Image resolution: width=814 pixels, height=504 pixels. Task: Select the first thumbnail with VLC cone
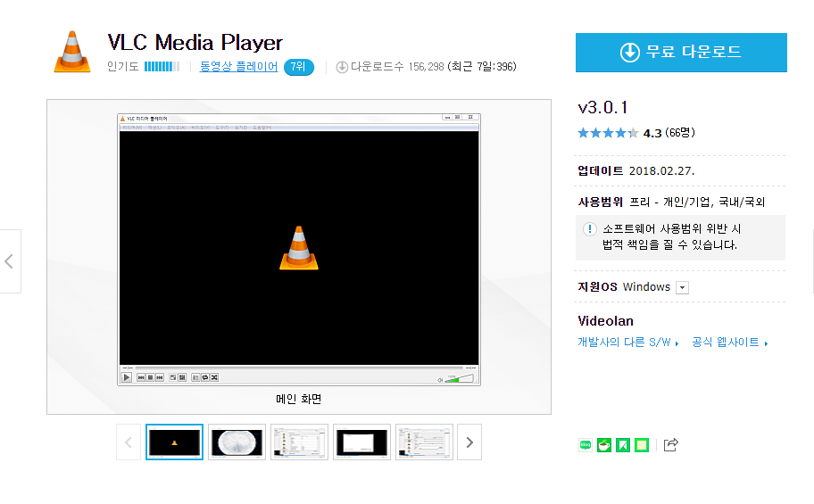point(174,442)
